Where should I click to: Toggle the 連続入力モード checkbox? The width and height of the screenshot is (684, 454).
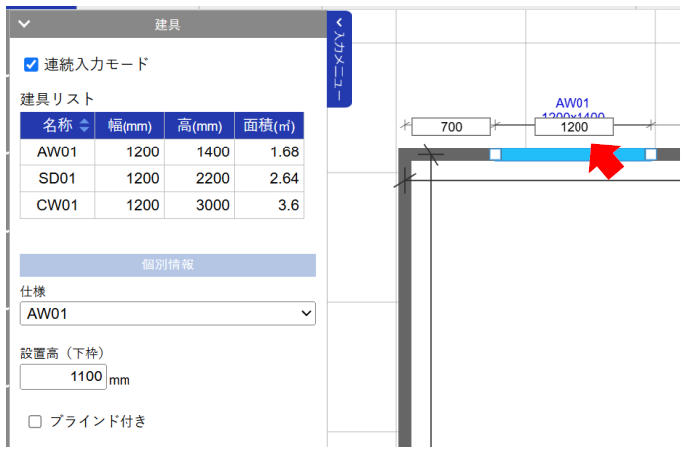coord(31,65)
